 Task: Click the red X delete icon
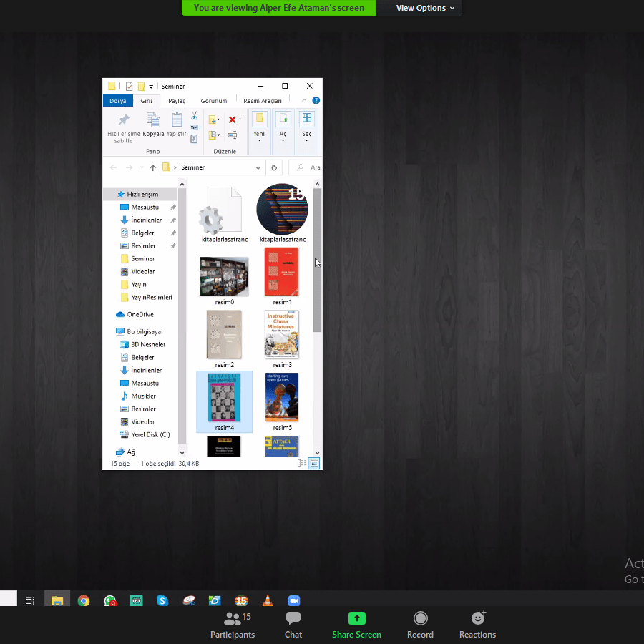[232, 119]
